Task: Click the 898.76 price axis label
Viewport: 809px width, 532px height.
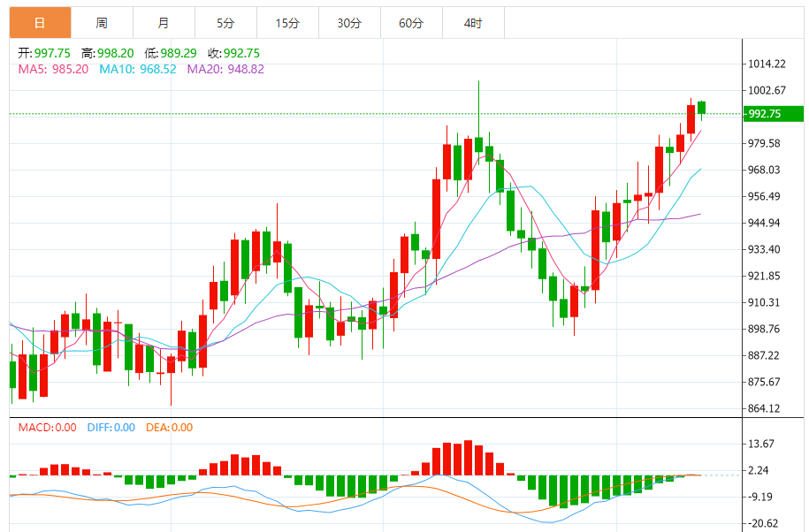Action: click(765, 329)
